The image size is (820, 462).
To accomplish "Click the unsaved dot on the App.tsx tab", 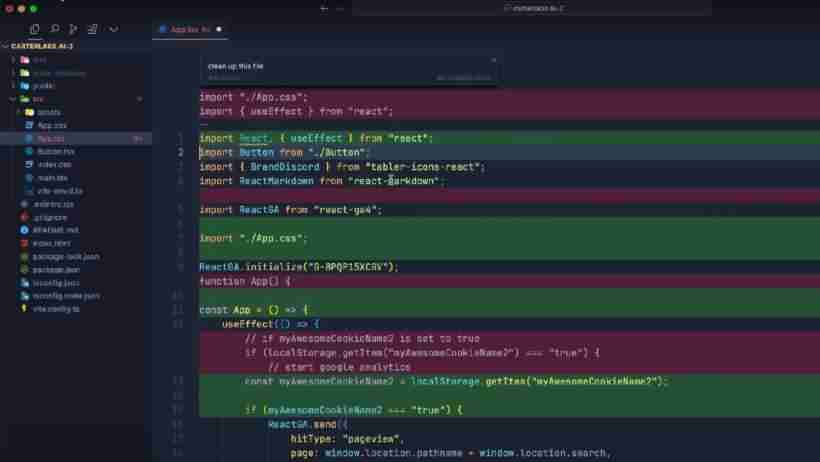I will [x=219, y=30].
